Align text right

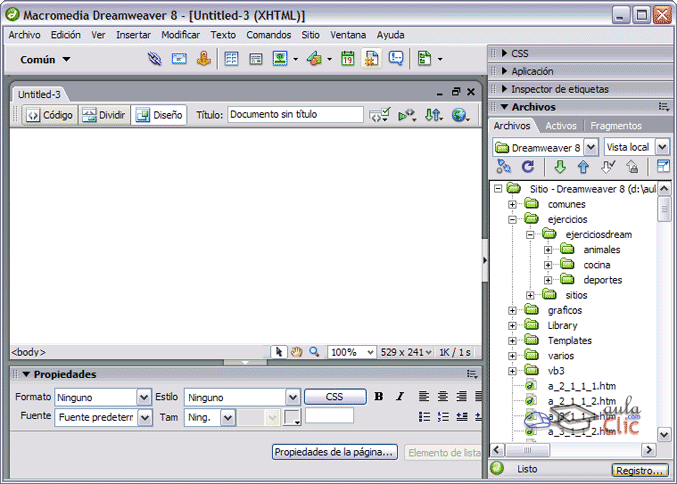[x=462, y=396]
